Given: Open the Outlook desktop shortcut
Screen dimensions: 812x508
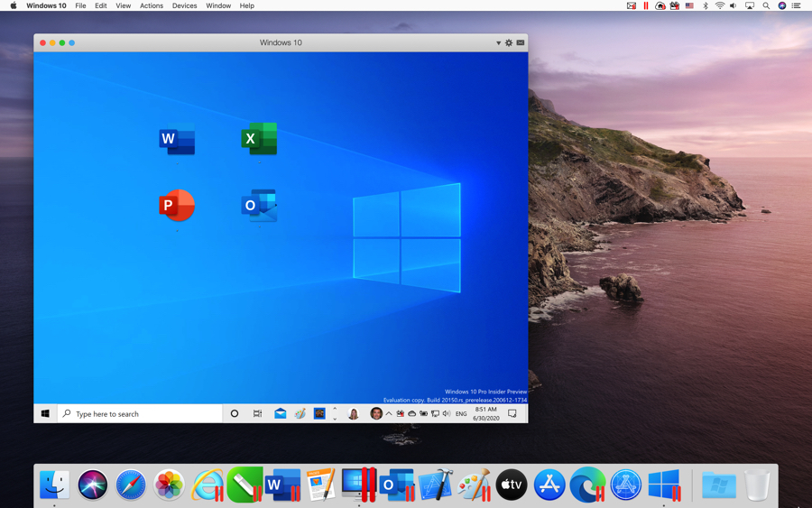Looking at the screenshot, I should coord(259,206).
